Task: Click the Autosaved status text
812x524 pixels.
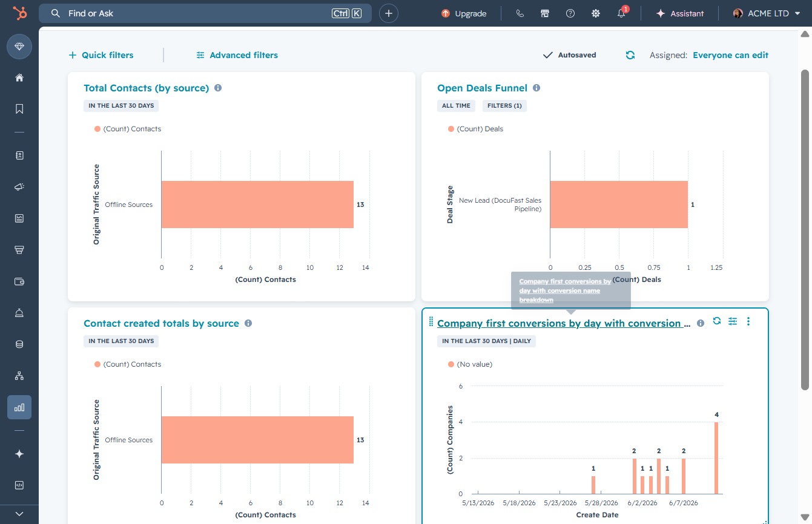Action: (577, 55)
